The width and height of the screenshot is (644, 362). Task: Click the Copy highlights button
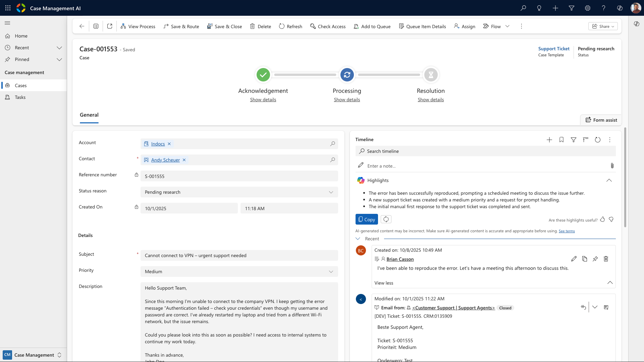point(367,219)
